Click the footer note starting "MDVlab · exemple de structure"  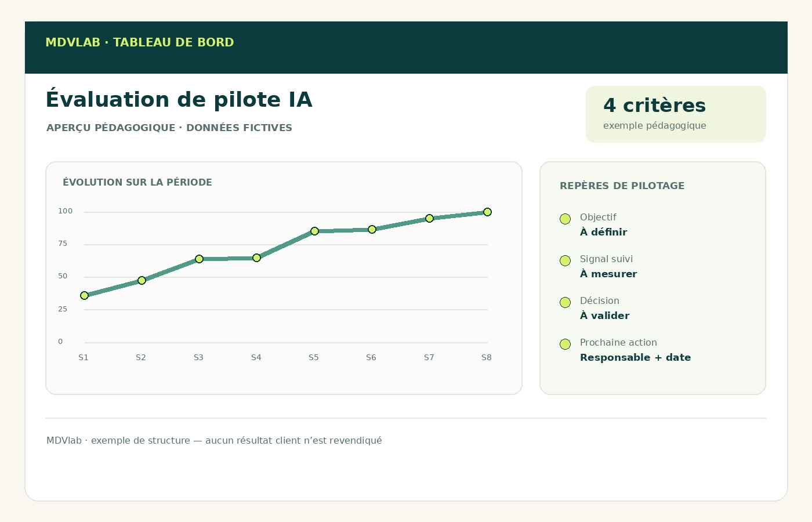pos(214,440)
